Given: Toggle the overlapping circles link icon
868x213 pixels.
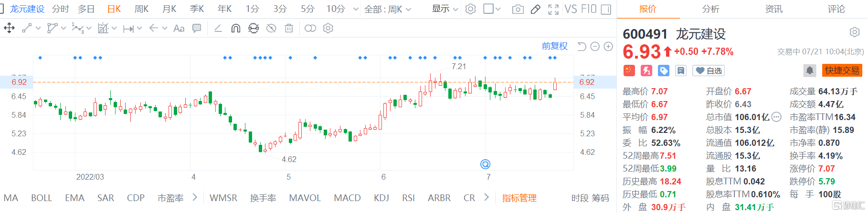Looking at the screenshot, I should (310, 29).
